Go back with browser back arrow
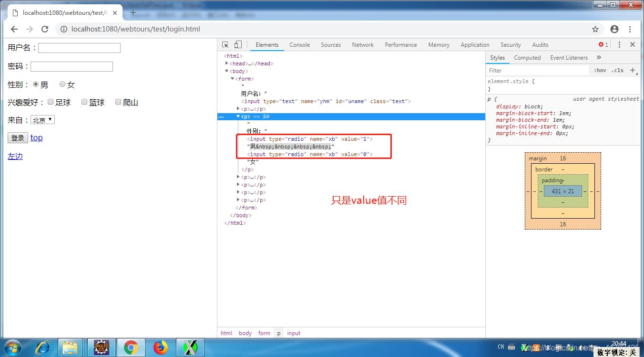 [x=14, y=29]
